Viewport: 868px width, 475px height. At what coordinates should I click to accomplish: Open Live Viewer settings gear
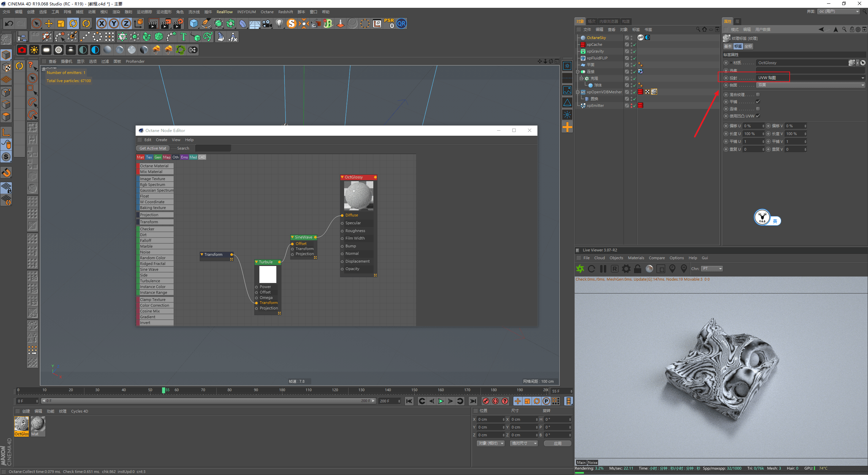point(626,269)
